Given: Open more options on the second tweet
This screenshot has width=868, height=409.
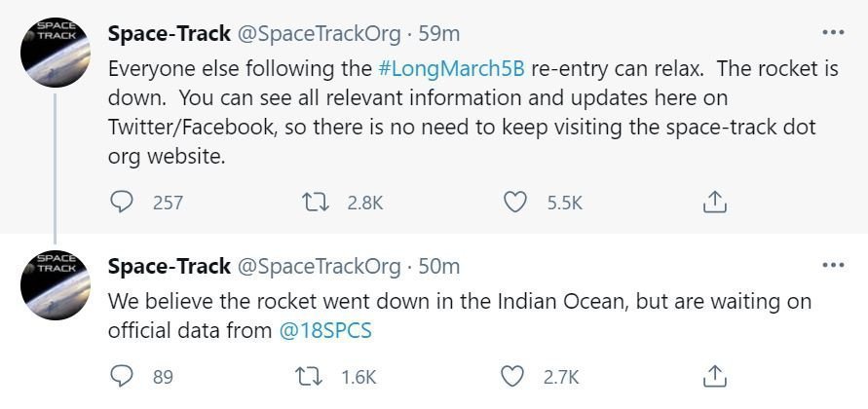Looking at the screenshot, I should click(833, 266).
